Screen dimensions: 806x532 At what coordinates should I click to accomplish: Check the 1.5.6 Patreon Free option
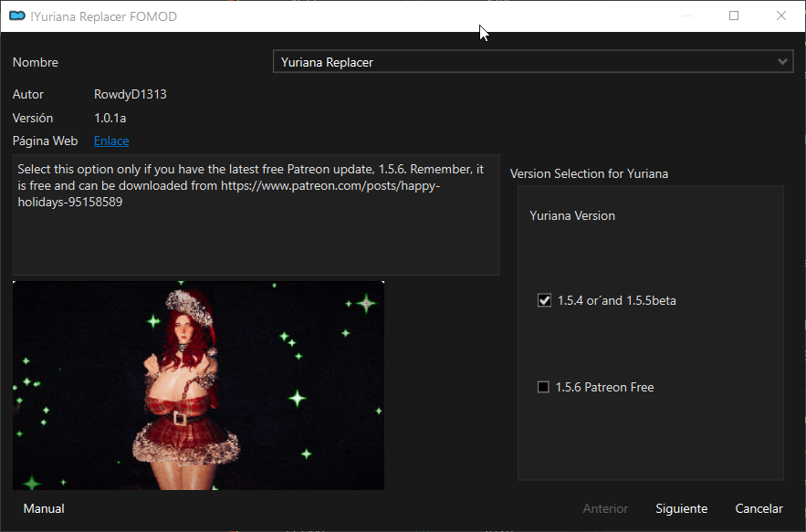click(x=543, y=387)
